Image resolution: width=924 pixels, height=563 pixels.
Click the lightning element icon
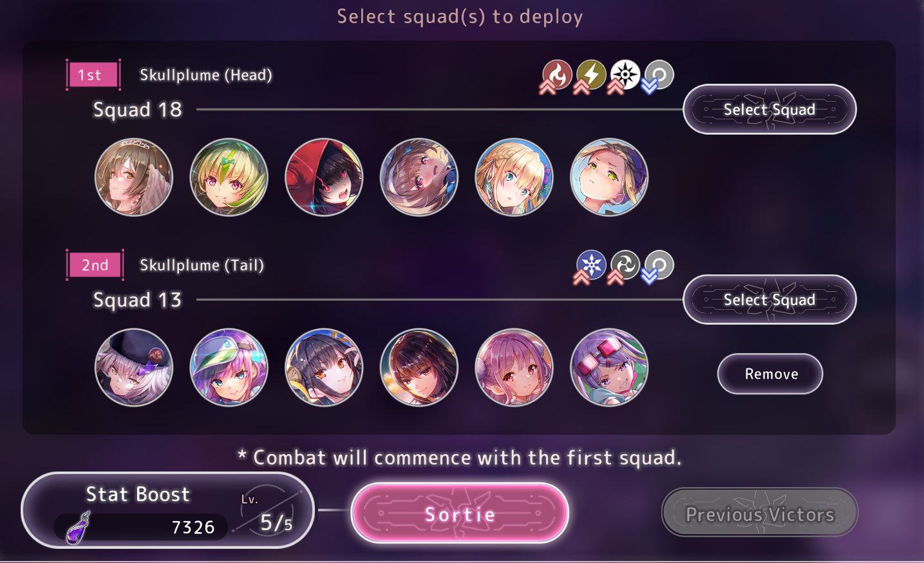point(591,75)
